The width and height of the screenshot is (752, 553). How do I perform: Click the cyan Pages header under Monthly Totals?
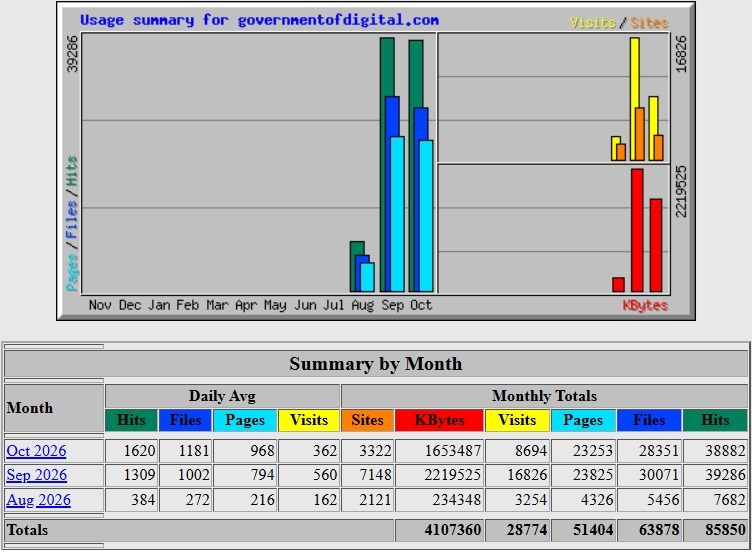point(583,420)
